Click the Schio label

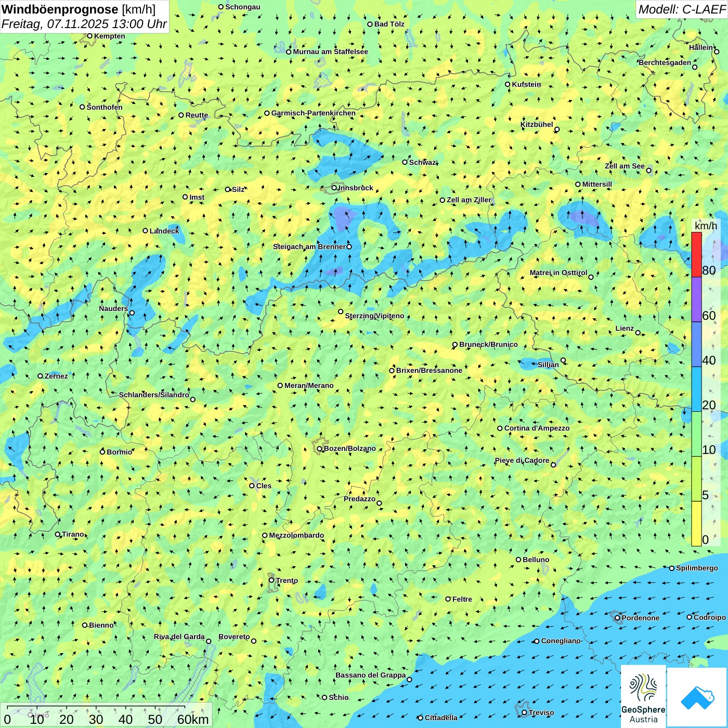(x=339, y=697)
